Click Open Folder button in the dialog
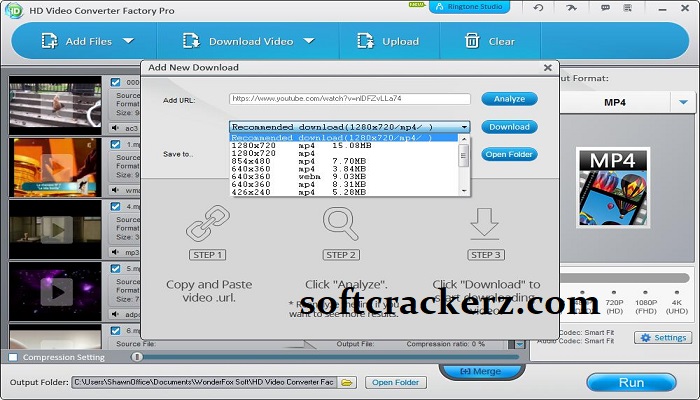The width and height of the screenshot is (700, 400). point(509,154)
